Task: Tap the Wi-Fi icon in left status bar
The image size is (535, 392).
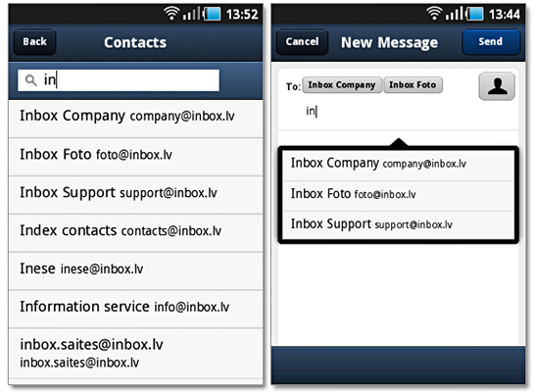Action: click(x=170, y=14)
